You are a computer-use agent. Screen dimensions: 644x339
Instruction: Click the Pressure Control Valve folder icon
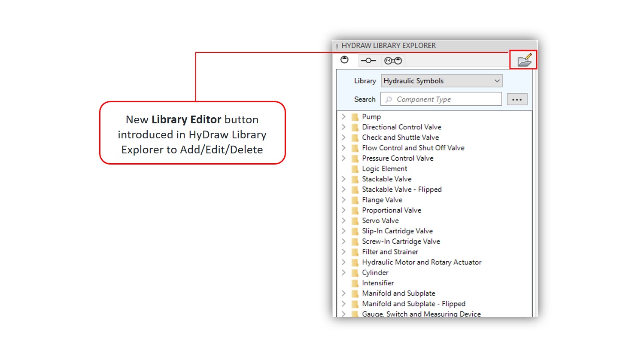tap(355, 158)
